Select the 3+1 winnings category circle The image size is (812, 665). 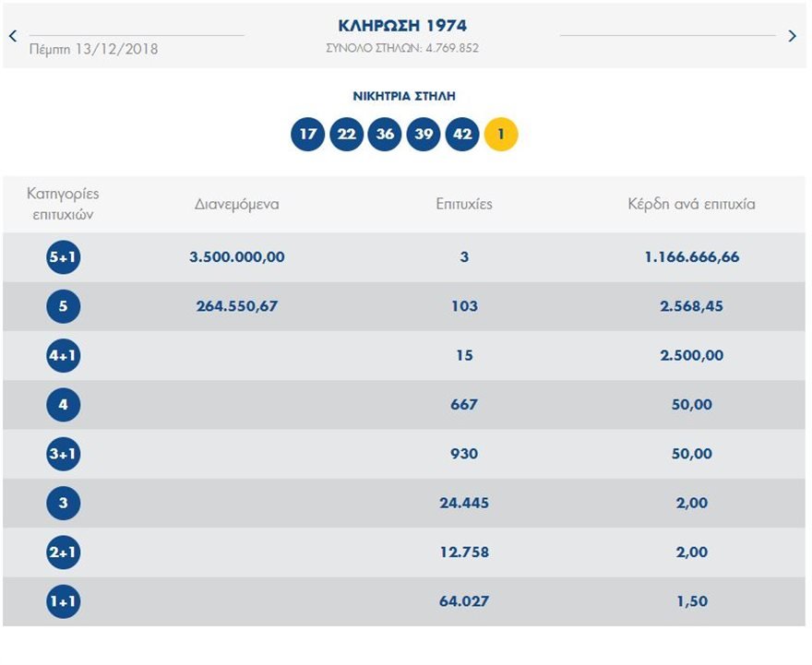coord(62,454)
